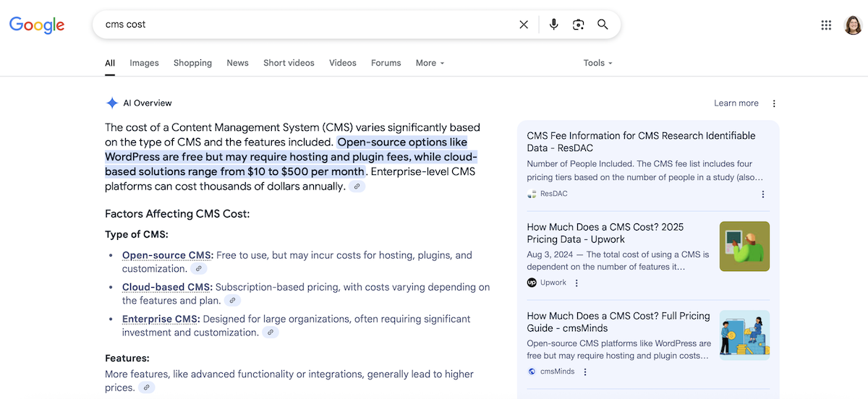Viewport: 868px width, 399px height.
Task: Open source link chip after 'dollars annually'
Action: 357,186
